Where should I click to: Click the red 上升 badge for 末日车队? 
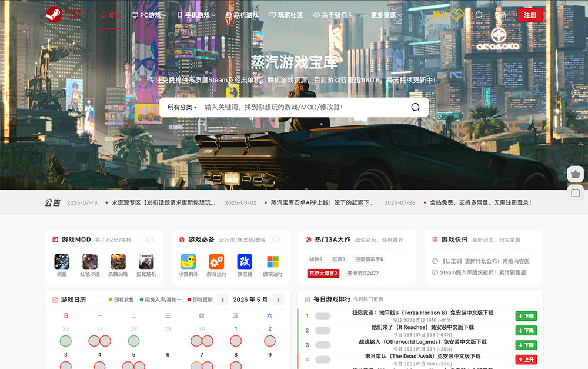[526, 360]
